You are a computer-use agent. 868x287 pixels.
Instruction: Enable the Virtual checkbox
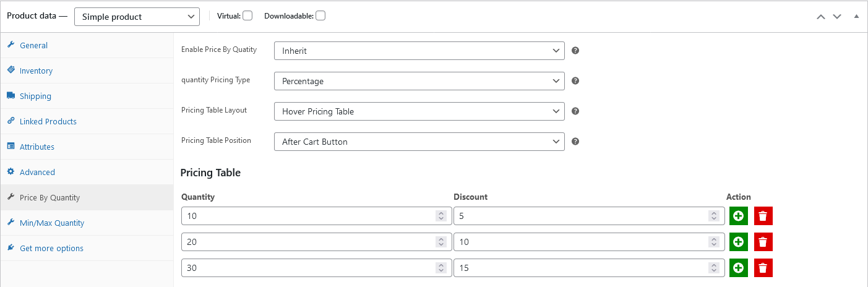click(x=247, y=16)
